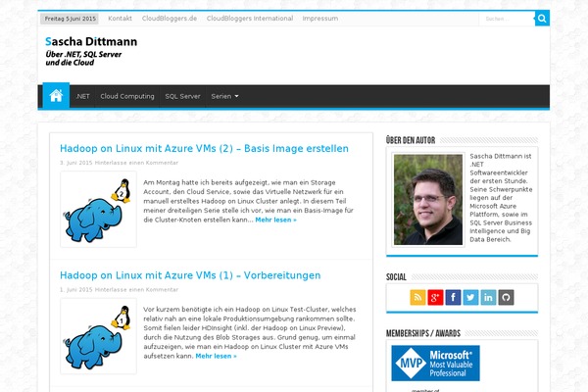Click elephant thumbnail with penguin number 2
Screen dimensions: 588x392
[98, 210]
